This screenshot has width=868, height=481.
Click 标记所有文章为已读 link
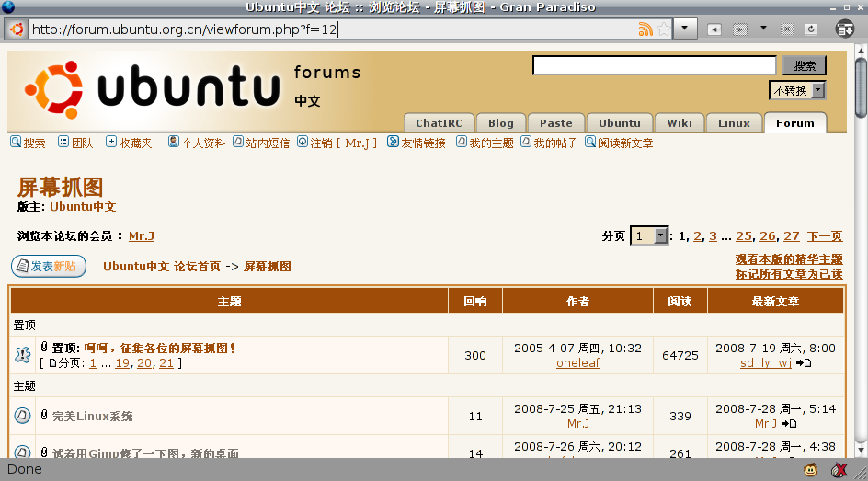(789, 274)
